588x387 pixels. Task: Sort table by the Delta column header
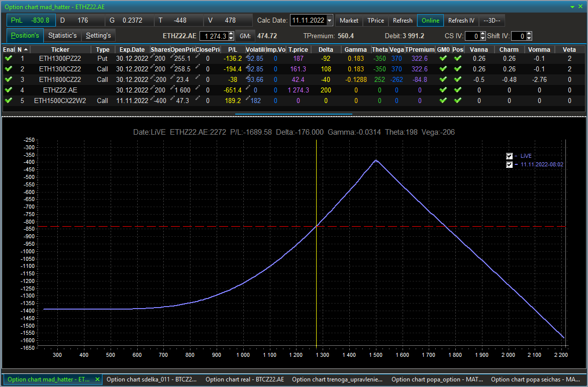(326, 49)
